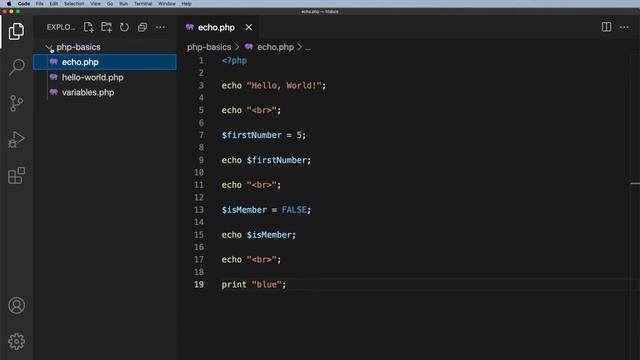
Task: Open the View menu
Action: point(96,4)
